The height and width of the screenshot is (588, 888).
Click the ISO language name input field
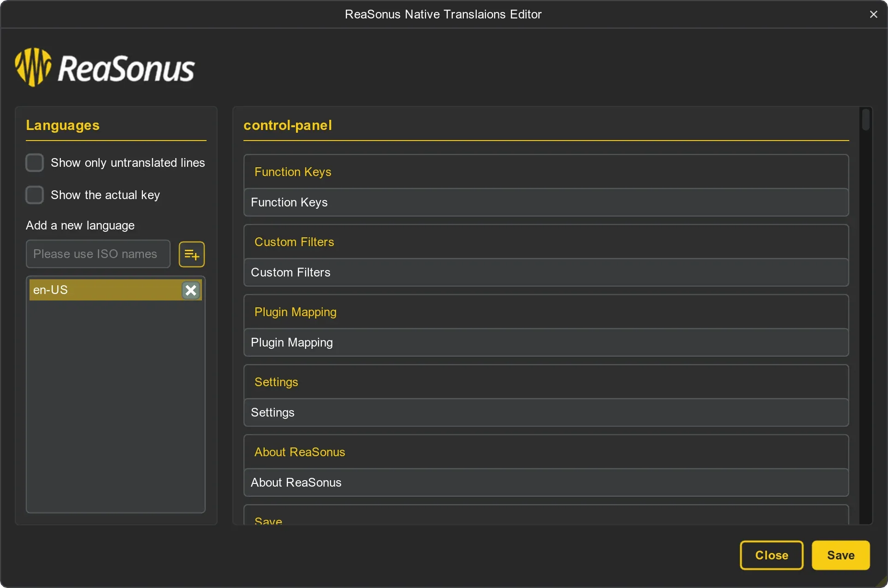[x=98, y=254]
